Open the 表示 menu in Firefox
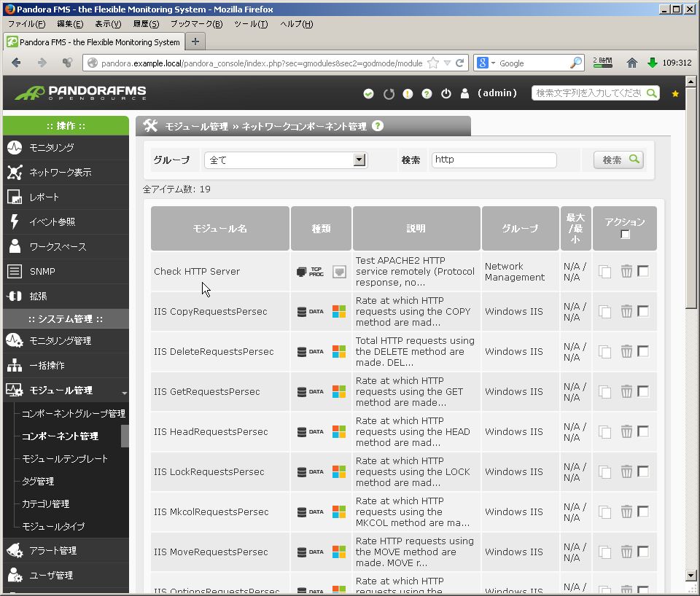The width and height of the screenshot is (700, 596). 108,24
